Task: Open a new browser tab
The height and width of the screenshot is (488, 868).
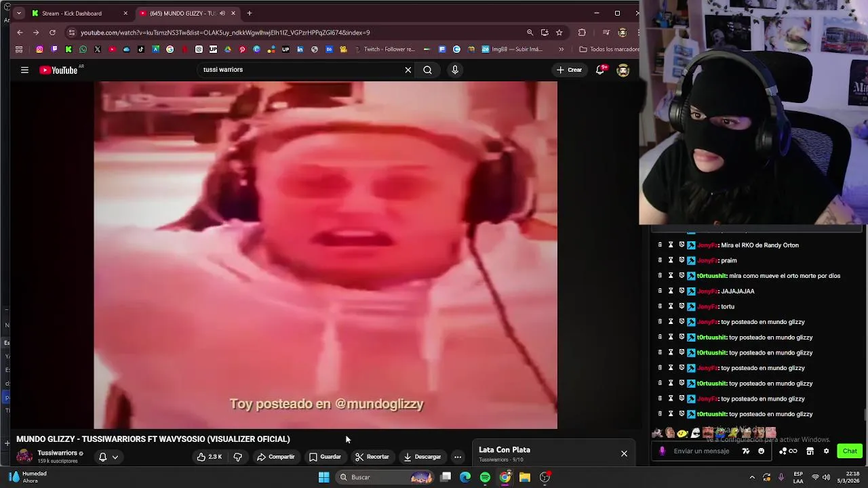Action: tap(250, 13)
